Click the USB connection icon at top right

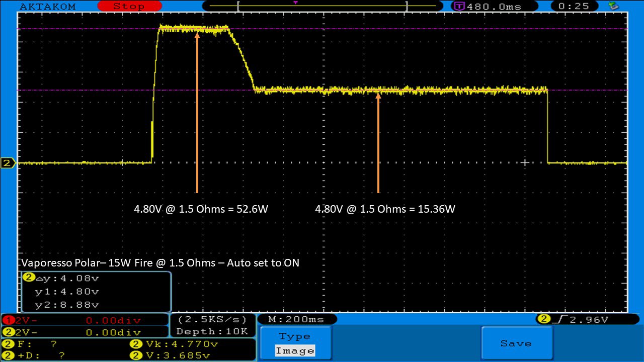613,6
